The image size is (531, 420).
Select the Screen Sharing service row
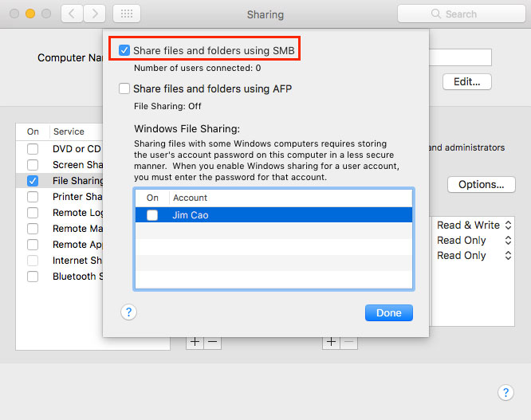[60, 165]
